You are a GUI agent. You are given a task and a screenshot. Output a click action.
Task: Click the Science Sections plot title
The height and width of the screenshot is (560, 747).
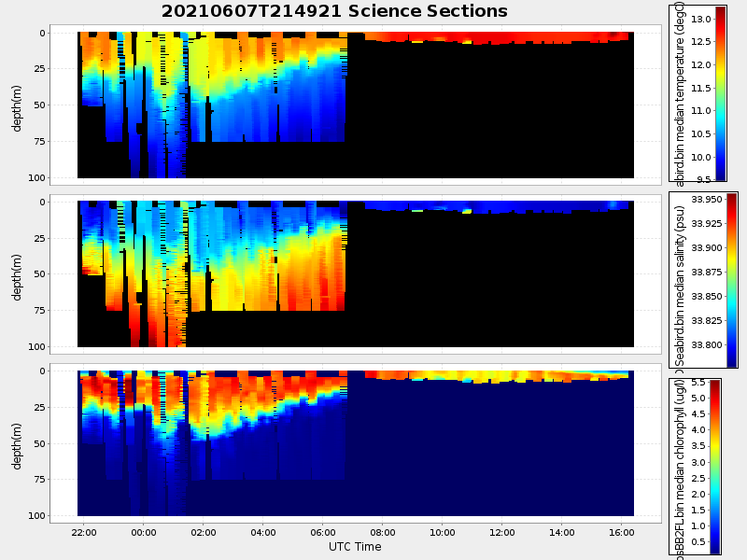334,11
